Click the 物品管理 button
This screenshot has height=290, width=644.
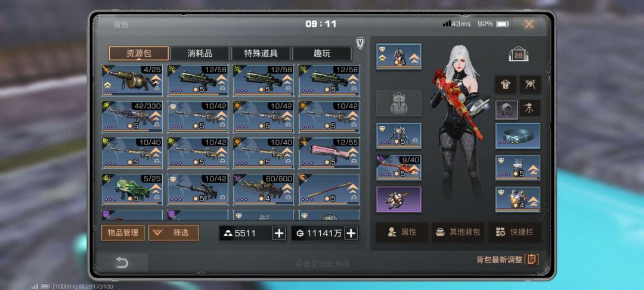(123, 233)
